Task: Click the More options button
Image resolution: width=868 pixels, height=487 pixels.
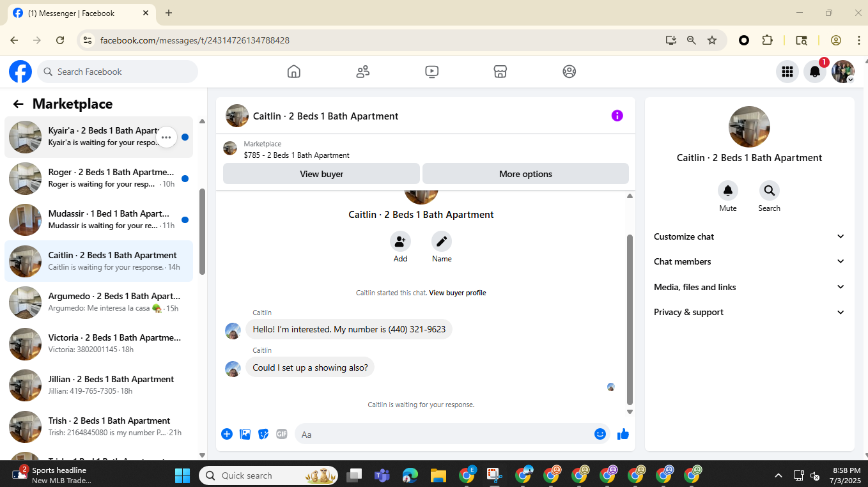Action: tap(525, 174)
